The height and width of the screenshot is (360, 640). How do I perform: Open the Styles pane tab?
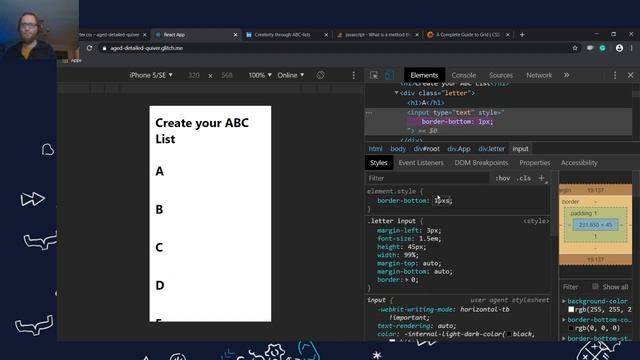(379, 162)
